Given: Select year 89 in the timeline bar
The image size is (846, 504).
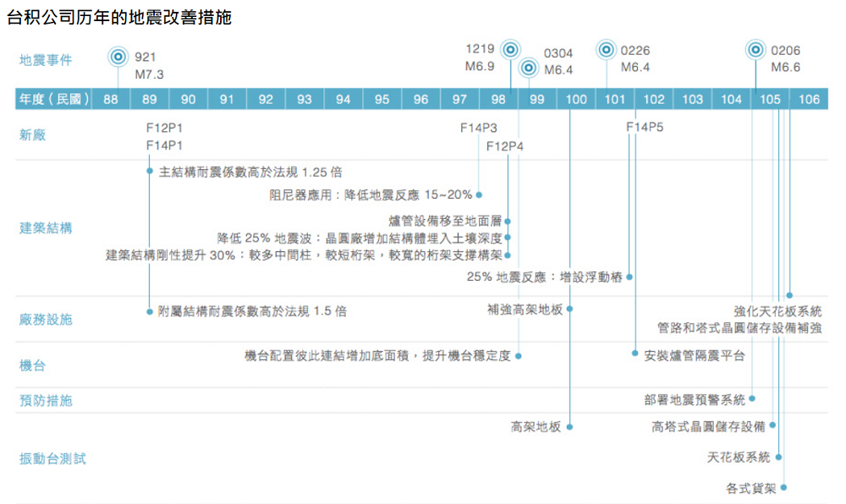Looking at the screenshot, I should click(x=150, y=99).
